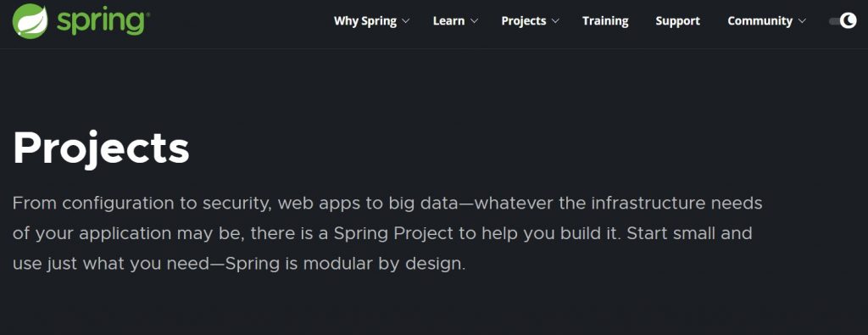This screenshot has width=868, height=335.
Task: Open the Projects item in the navigation bar
Action: (524, 21)
